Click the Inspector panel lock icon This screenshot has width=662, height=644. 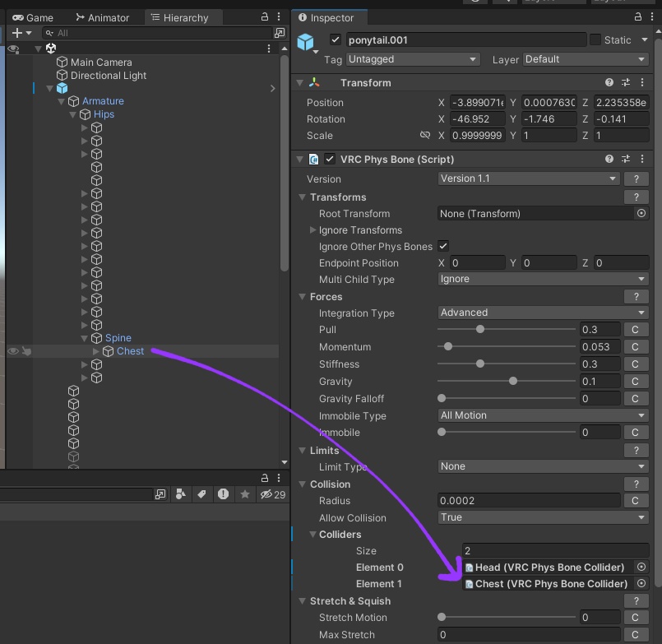[638, 17]
